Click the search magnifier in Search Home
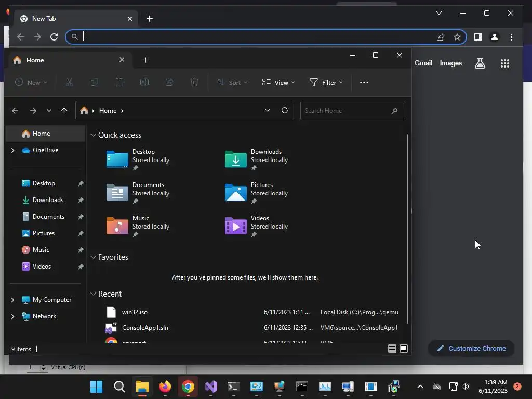Image resolution: width=532 pixels, height=399 pixels. [x=394, y=111]
